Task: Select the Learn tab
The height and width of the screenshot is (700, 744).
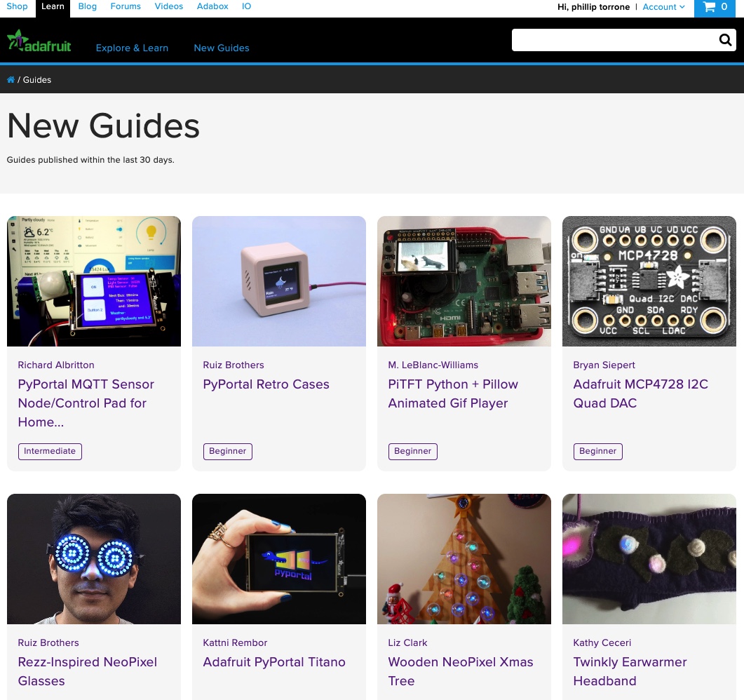Action: point(53,6)
